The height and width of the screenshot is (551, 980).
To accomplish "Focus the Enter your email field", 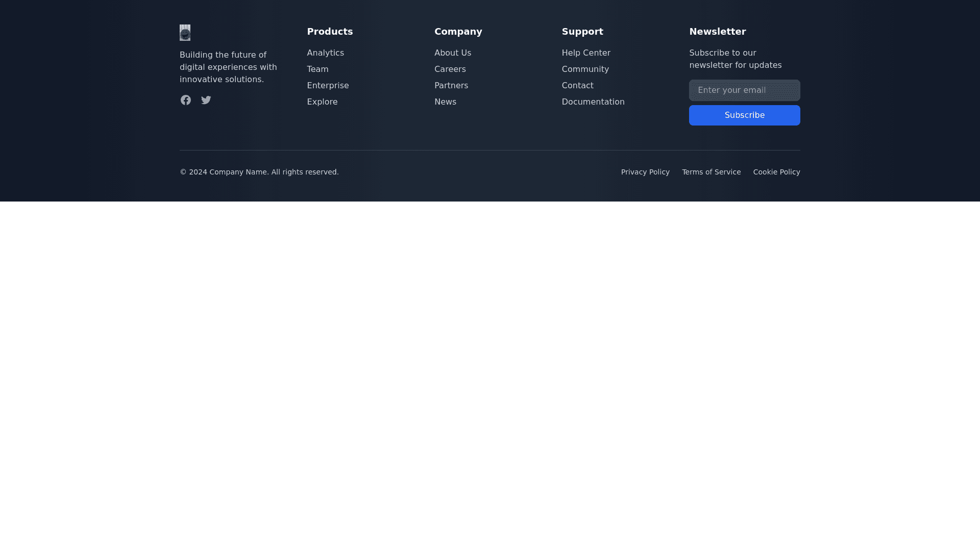I will click(x=744, y=90).
